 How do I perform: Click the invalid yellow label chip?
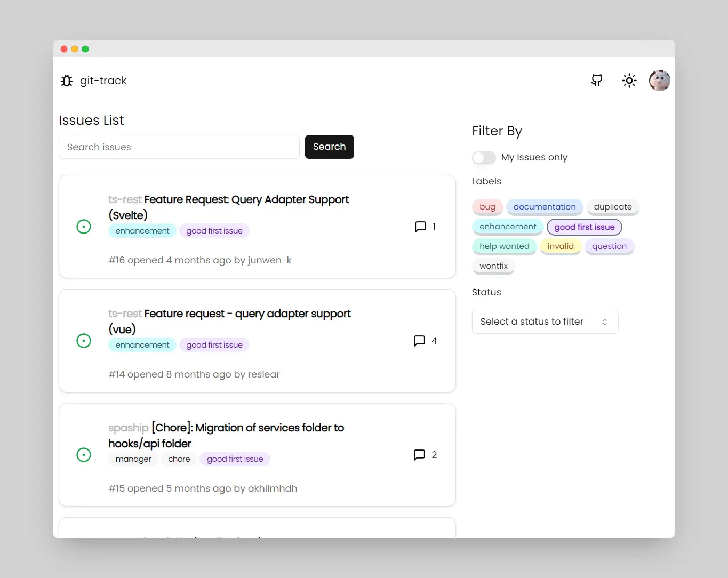tap(561, 246)
